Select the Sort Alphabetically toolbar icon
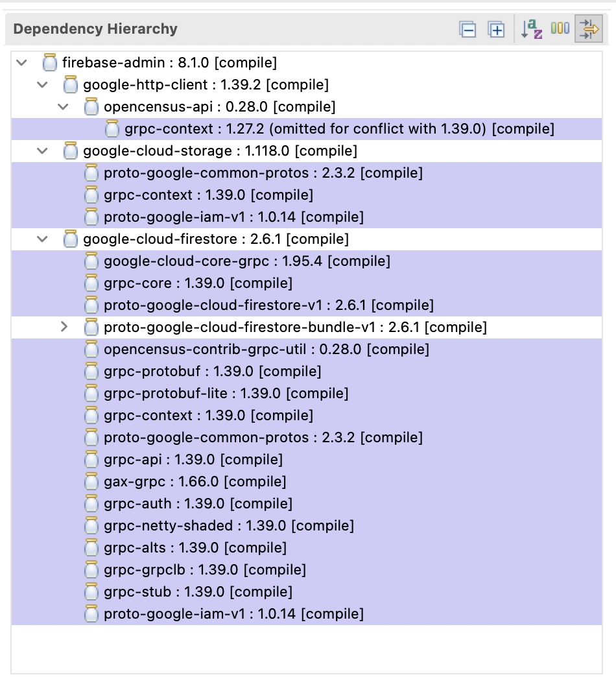 point(531,29)
